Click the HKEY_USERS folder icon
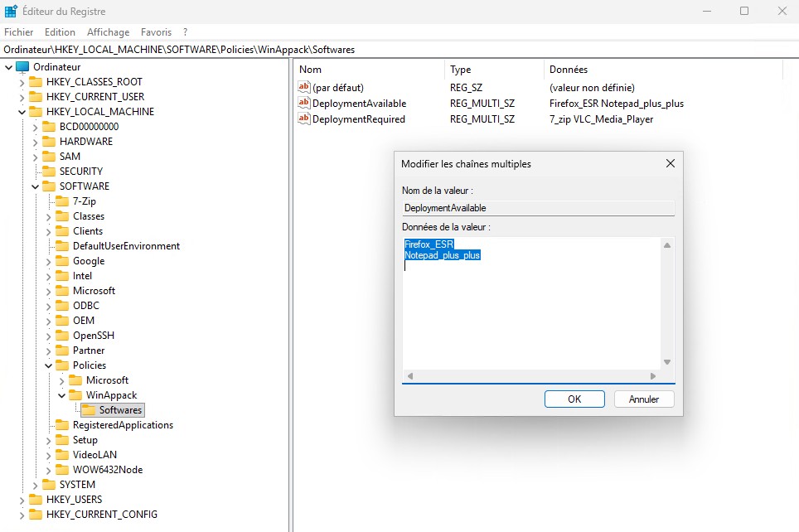The image size is (799, 532). click(x=36, y=499)
